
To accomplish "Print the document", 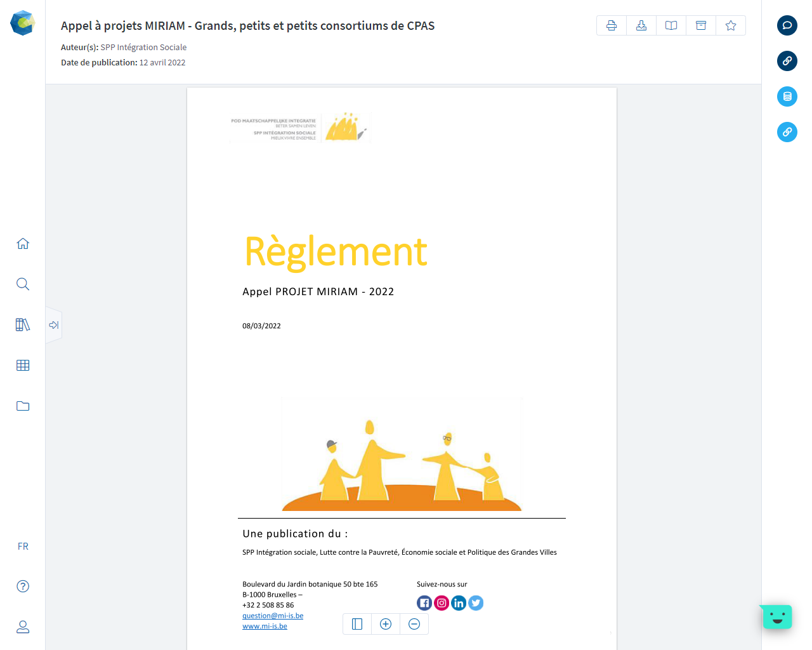I will point(612,25).
